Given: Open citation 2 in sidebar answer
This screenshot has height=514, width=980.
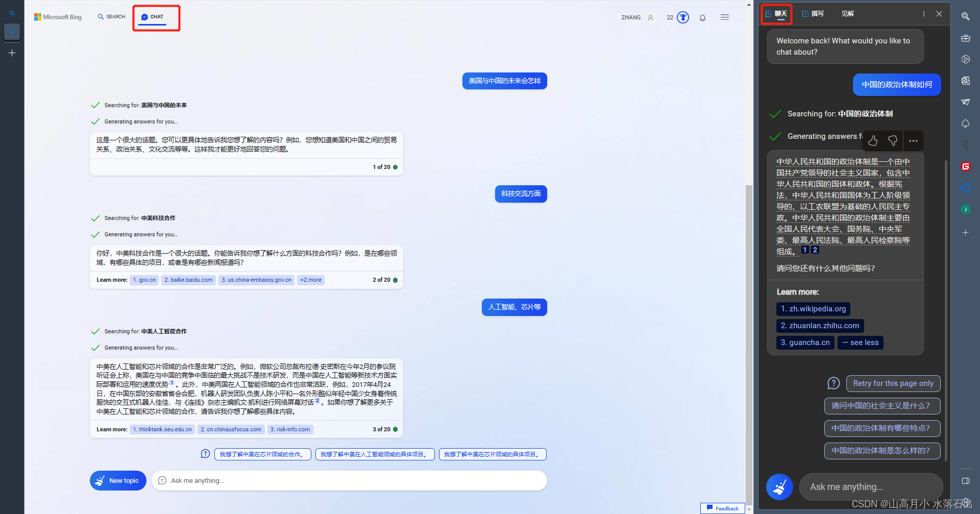Looking at the screenshot, I should [815, 250].
